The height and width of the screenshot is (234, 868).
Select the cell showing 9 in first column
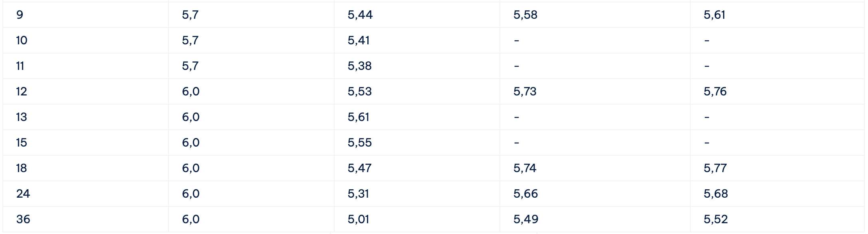tap(85, 15)
